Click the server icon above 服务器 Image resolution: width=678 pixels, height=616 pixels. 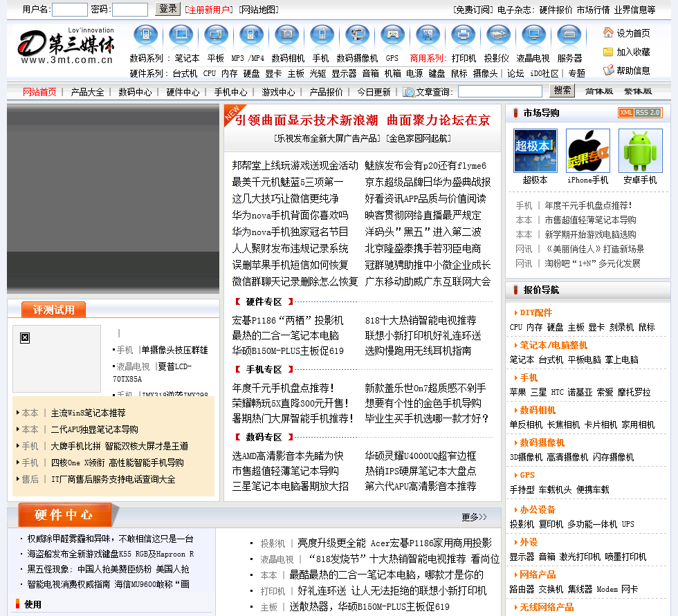(569, 35)
